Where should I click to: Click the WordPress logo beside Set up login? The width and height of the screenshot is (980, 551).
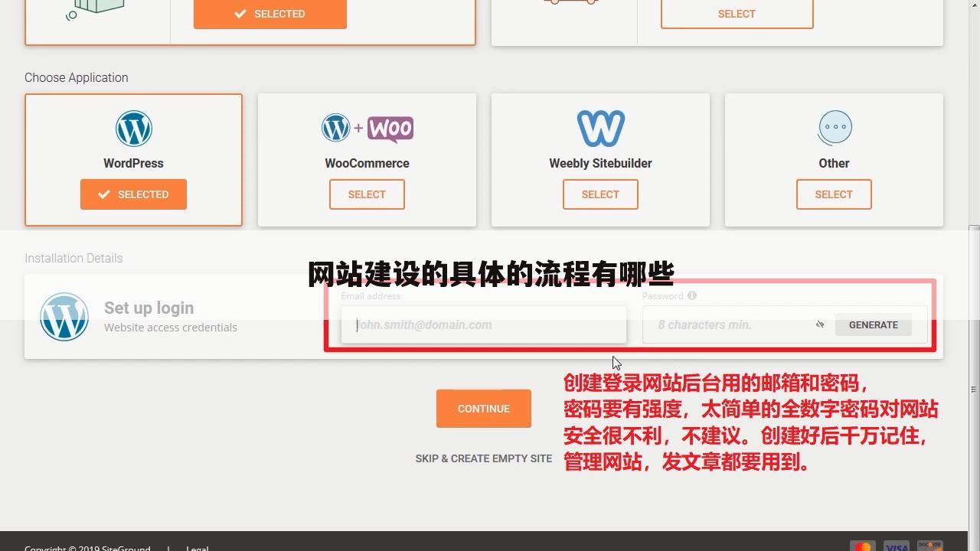click(64, 317)
